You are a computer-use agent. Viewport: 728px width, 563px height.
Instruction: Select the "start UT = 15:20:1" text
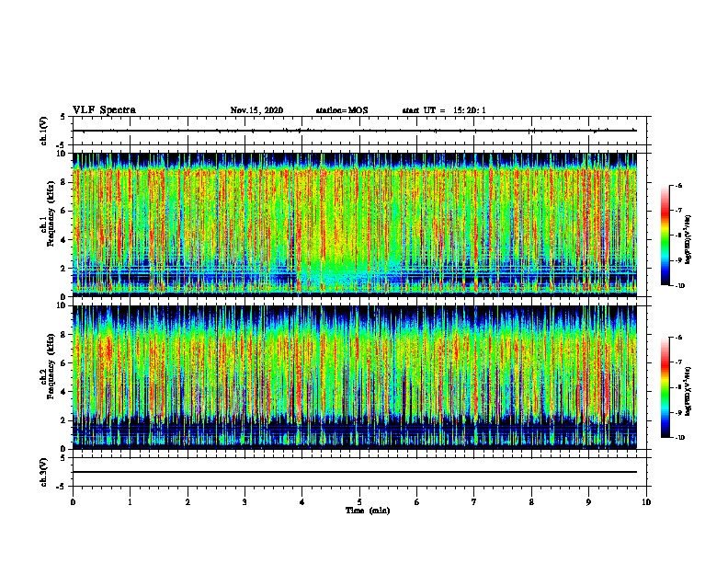444,110
